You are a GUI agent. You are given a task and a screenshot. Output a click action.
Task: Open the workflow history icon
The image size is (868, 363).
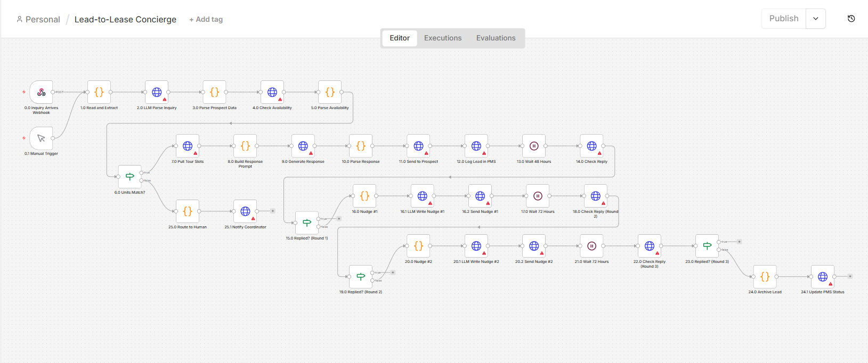click(851, 19)
